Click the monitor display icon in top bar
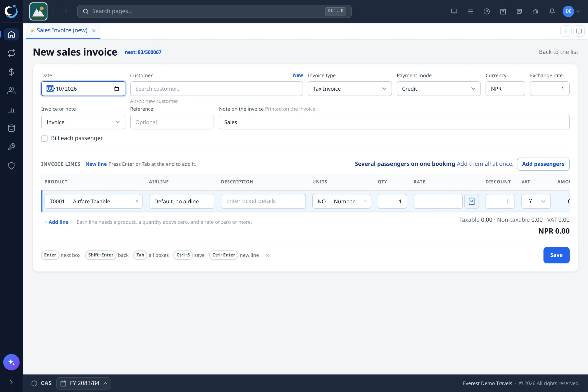Image resolution: width=588 pixels, height=392 pixels. tap(454, 11)
